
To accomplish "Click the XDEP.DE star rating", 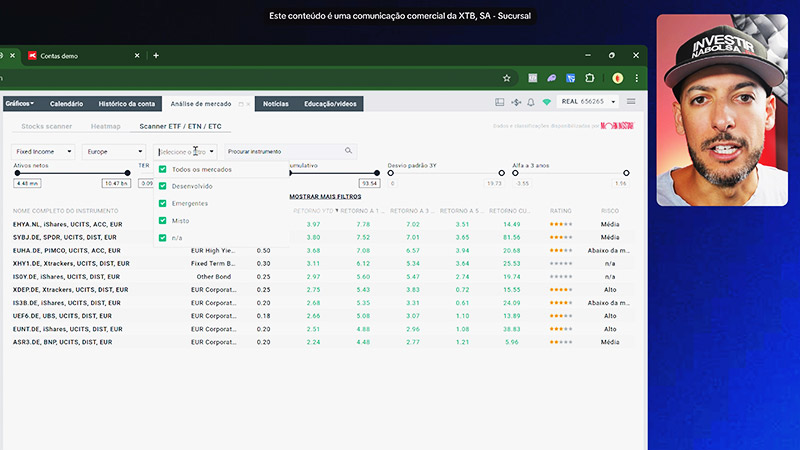I will 561,290.
